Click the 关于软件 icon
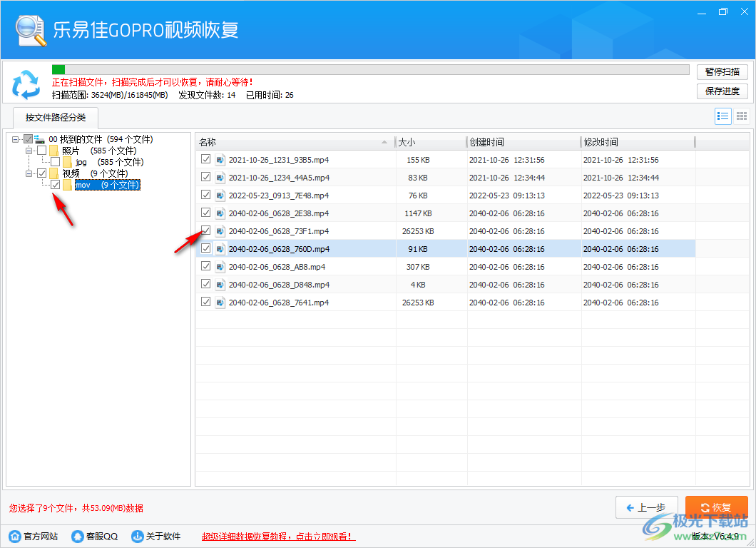This screenshot has width=756, height=548. pyautogui.click(x=138, y=536)
